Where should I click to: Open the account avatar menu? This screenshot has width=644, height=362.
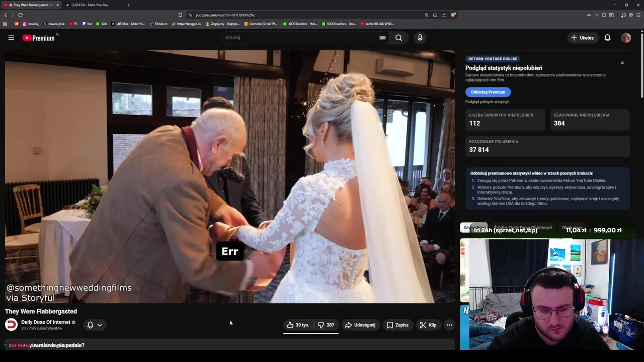pos(626,38)
